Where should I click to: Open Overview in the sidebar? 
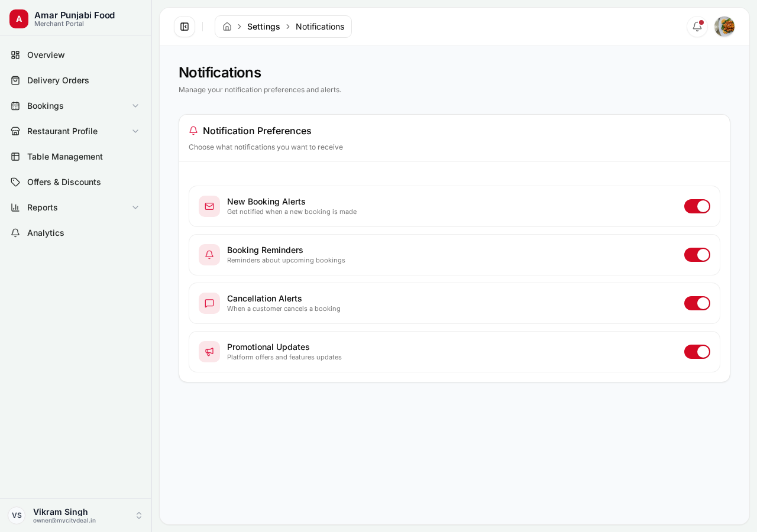(x=76, y=55)
